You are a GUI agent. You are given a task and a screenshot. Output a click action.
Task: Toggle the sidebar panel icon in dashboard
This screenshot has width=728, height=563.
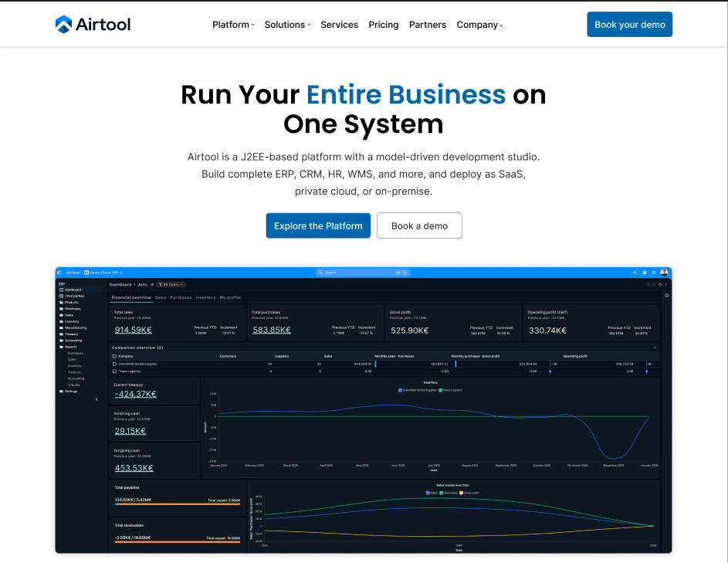[x=59, y=273]
